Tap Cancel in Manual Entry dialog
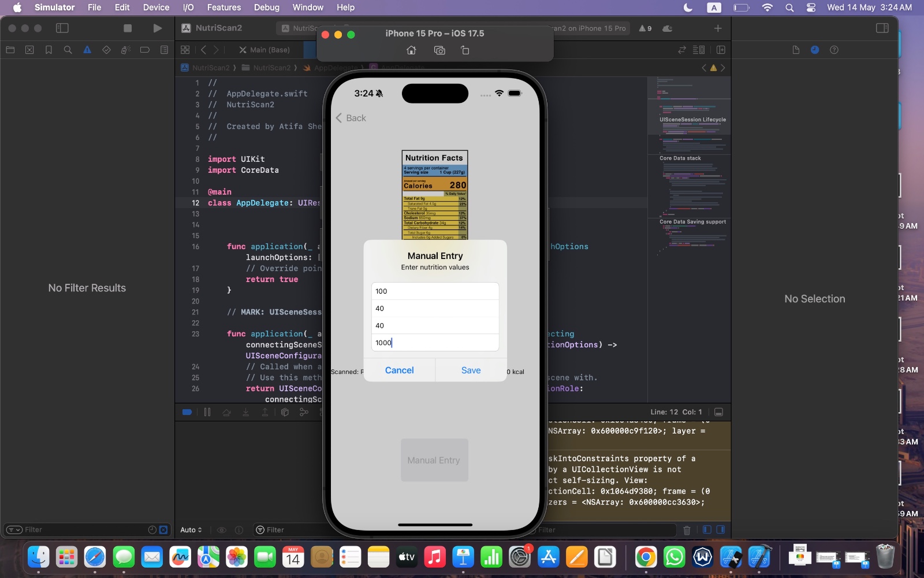Viewport: 924px width, 578px height. [399, 370]
